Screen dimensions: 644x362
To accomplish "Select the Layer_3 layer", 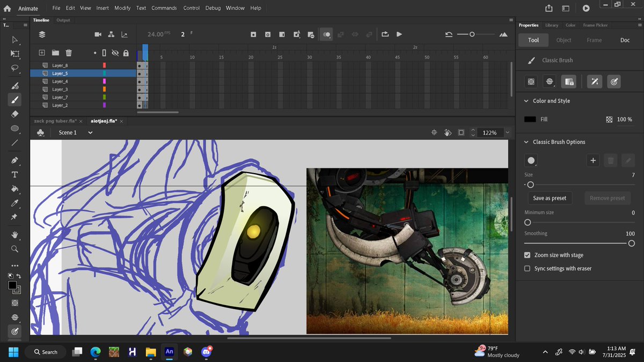I will tap(59, 89).
